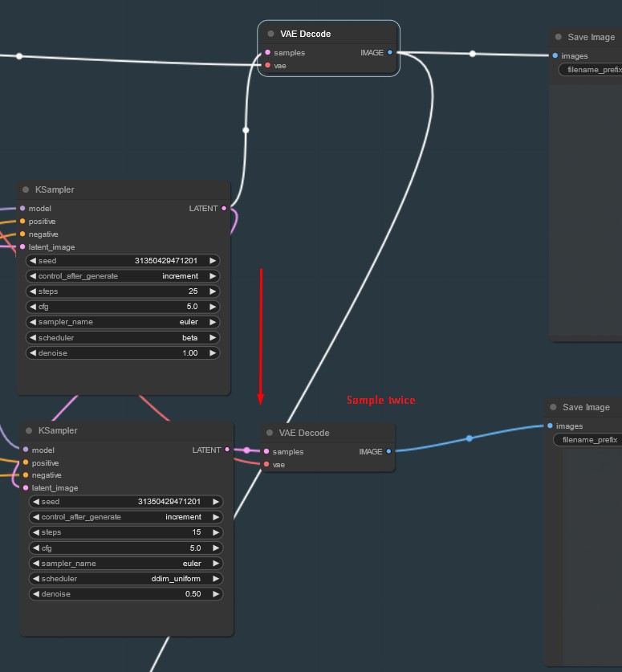The height and width of the screenshot is (672, 622).
Task: Click the vae input port on top VAE Decode
Action: pyautogui.click(x=268, y=65)
